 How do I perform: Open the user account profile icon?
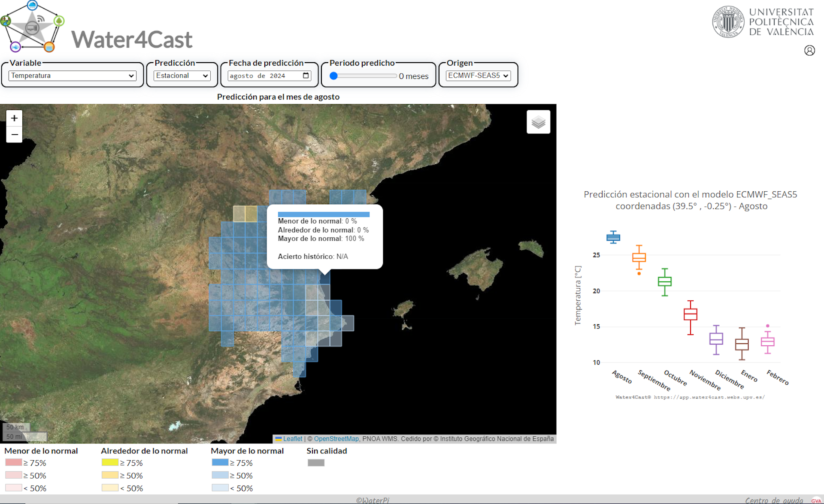click(809, 51)
